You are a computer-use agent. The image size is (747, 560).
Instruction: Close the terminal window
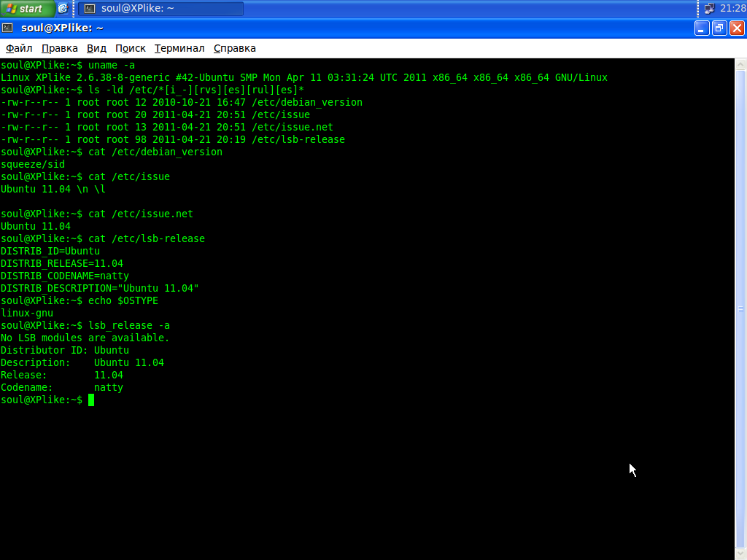(737, 28)
